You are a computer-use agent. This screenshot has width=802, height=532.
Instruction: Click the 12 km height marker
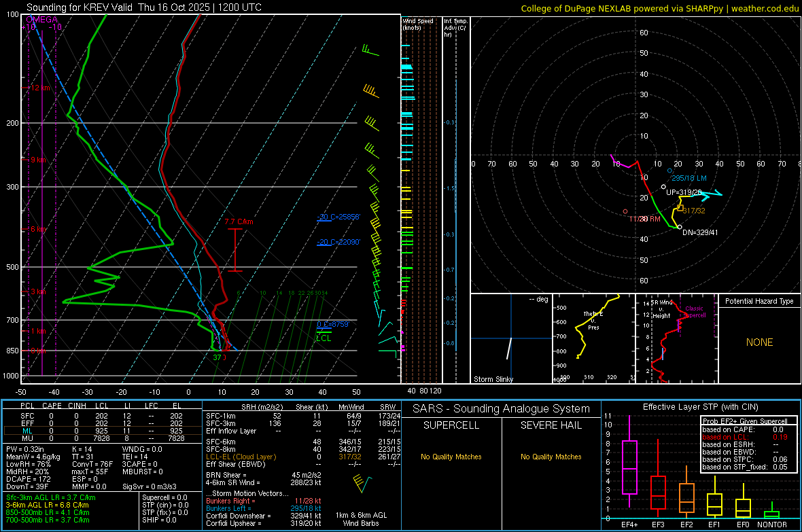(x=39, y=88)
